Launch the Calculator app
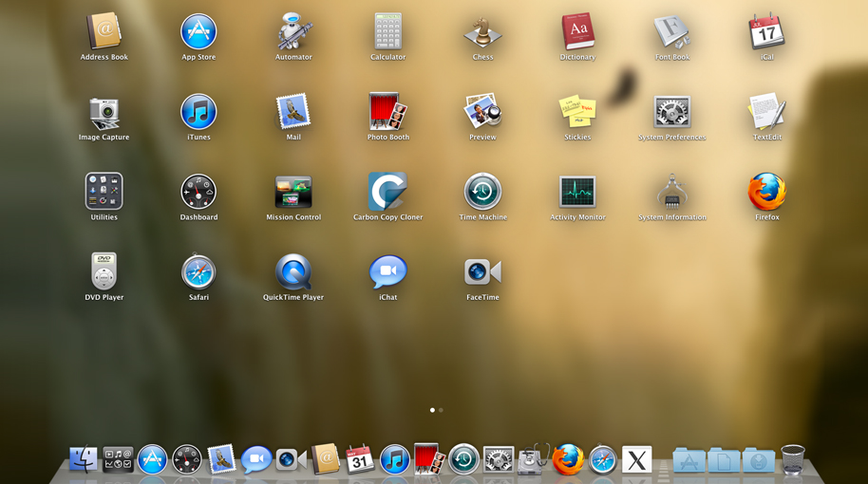 [388, 31]
